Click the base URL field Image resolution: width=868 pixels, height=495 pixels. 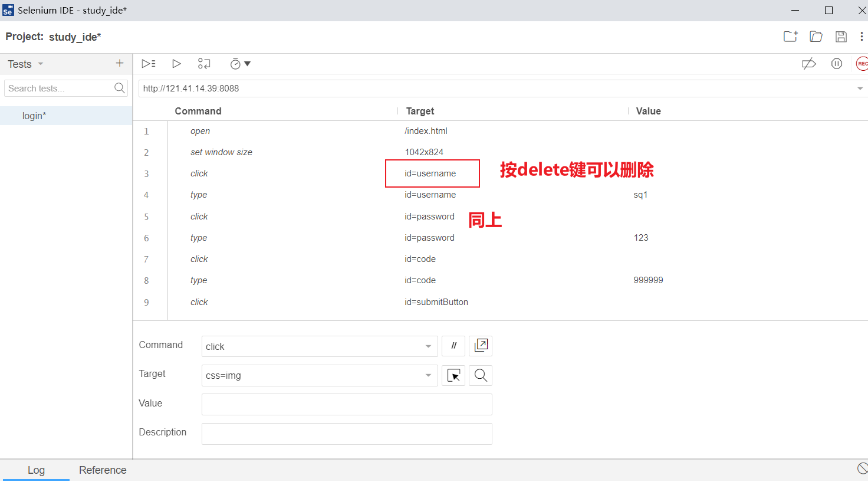495,88
